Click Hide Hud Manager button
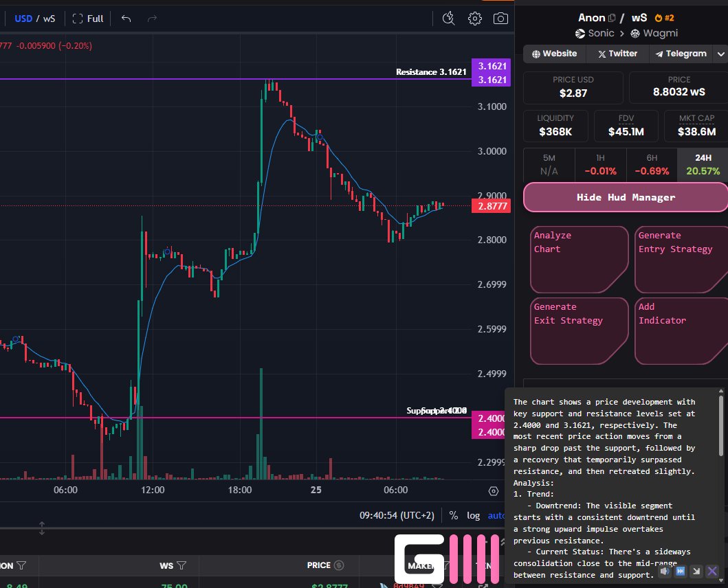Image resolution: width=728 pixels, height=588 pixels. coord(626,197)
